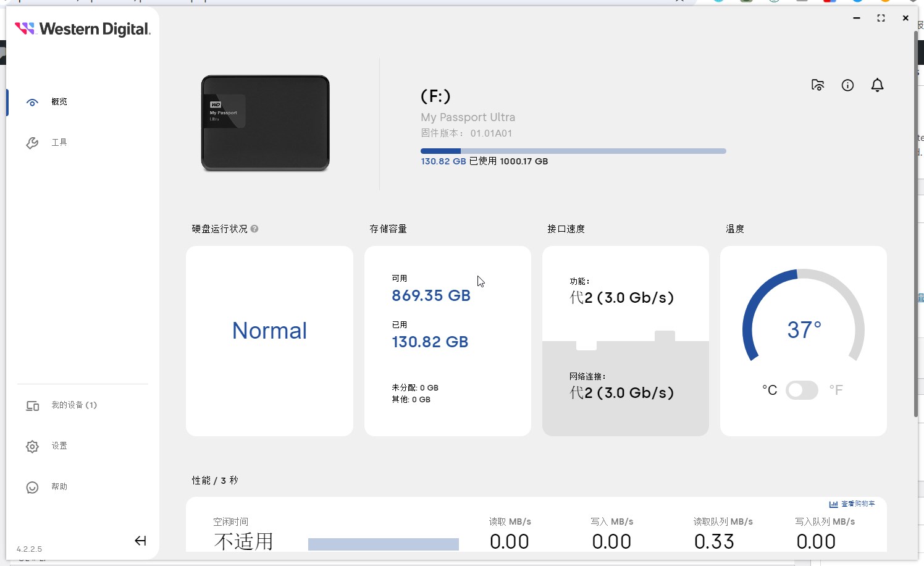The height and width of the screenshot is (566, 924).
Task: Select My Devices (我的设备) icon in sidebar
Action: coord(32,406)
